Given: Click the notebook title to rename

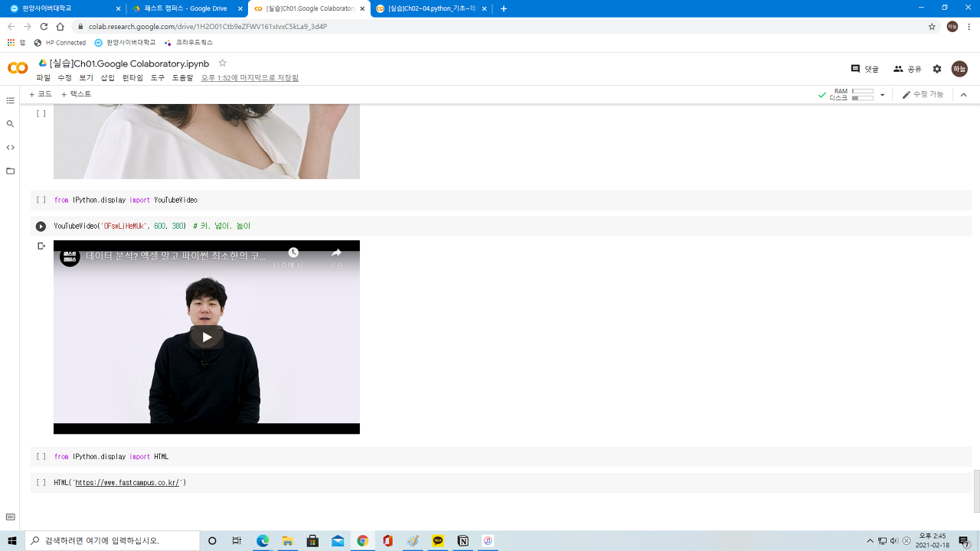Looking at the screenshot, I should 129,64.
